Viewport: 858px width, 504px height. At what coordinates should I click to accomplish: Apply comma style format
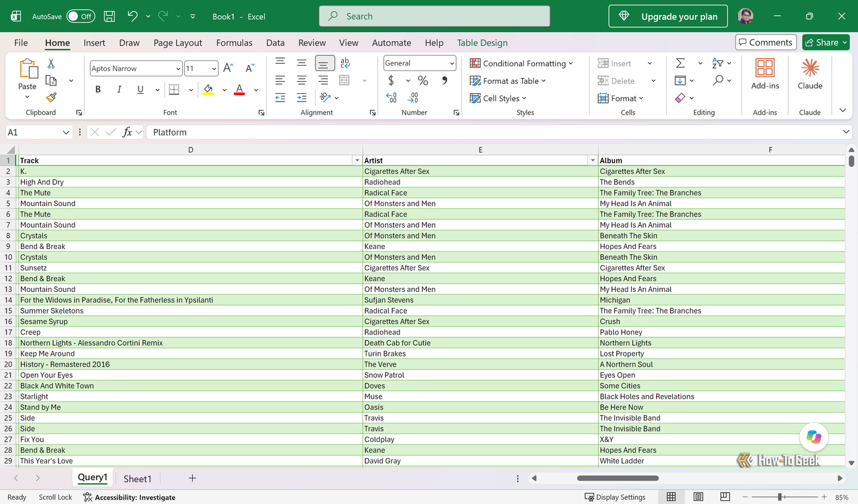pyautogui.click(x=445, y=80)
